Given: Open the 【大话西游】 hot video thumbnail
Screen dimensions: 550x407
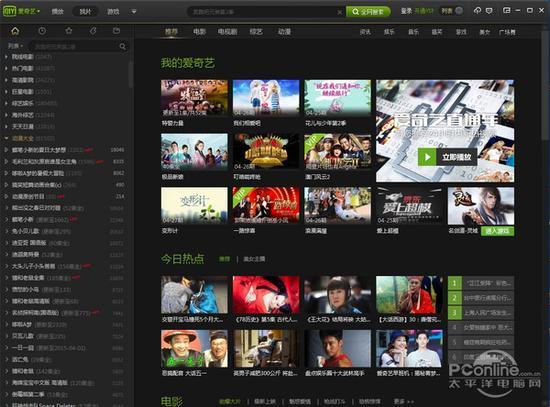Looking at the screenshot, I should [409, 295].
